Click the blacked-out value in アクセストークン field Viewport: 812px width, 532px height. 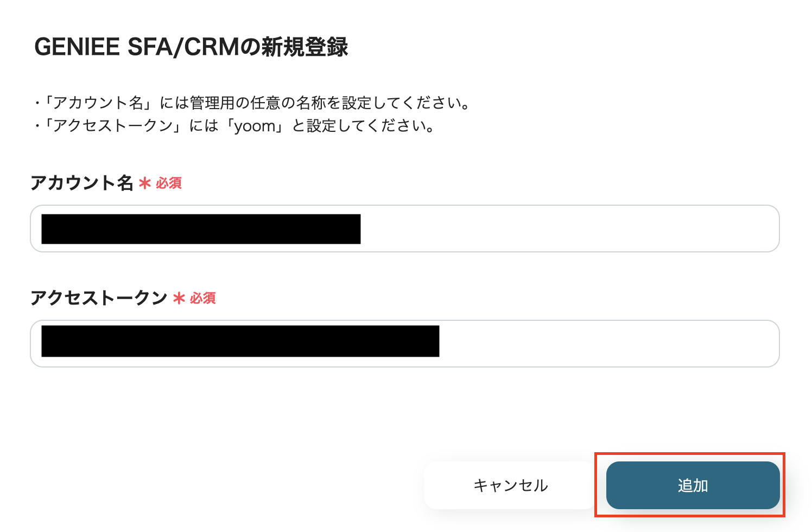pos(240,341)
